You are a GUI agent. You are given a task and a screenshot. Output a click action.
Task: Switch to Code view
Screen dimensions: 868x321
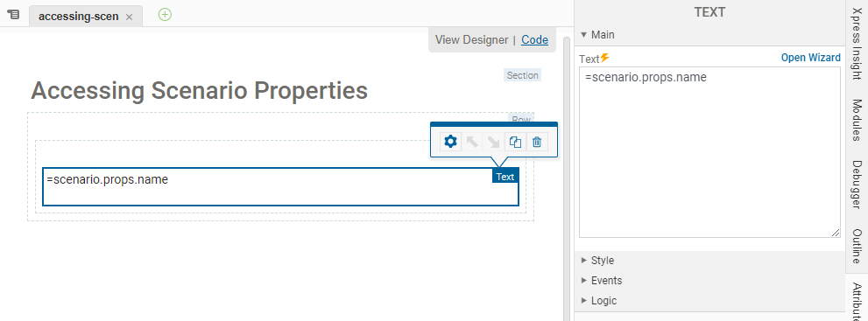pos(535,39)
